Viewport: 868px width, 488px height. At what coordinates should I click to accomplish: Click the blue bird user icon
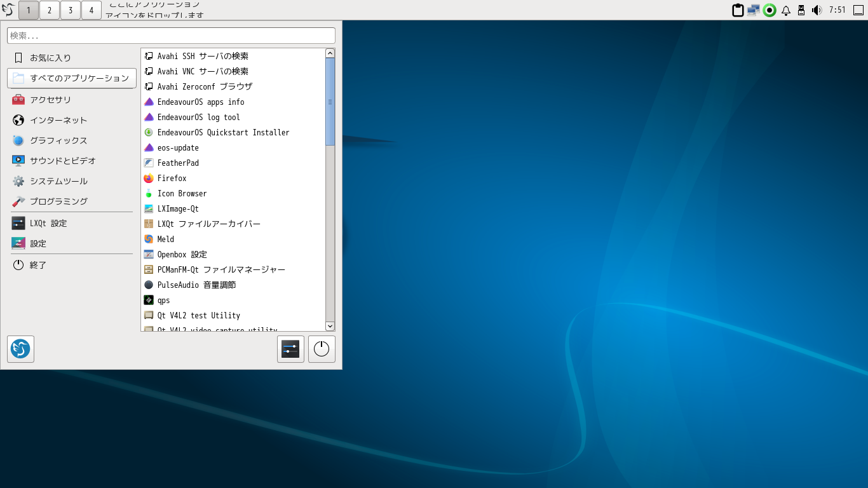(x=20, y=349)
